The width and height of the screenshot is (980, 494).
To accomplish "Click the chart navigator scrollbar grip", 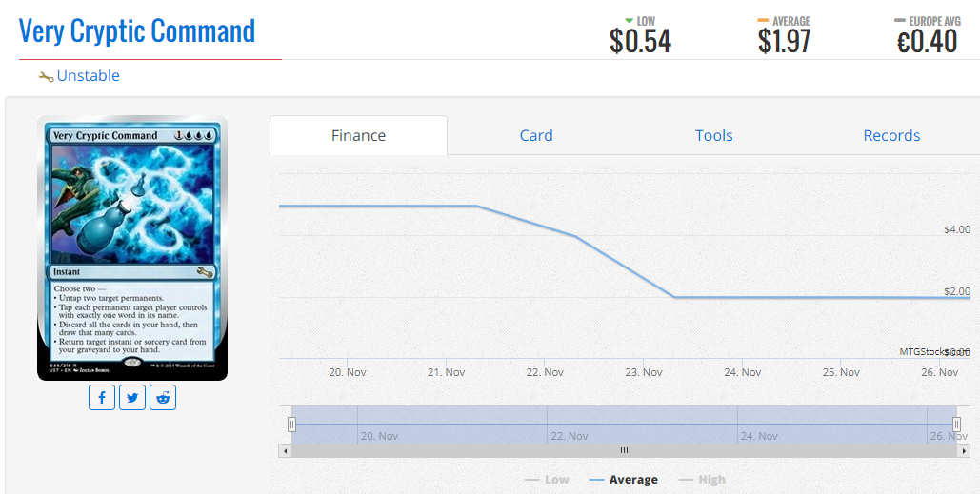I will 624,450.
